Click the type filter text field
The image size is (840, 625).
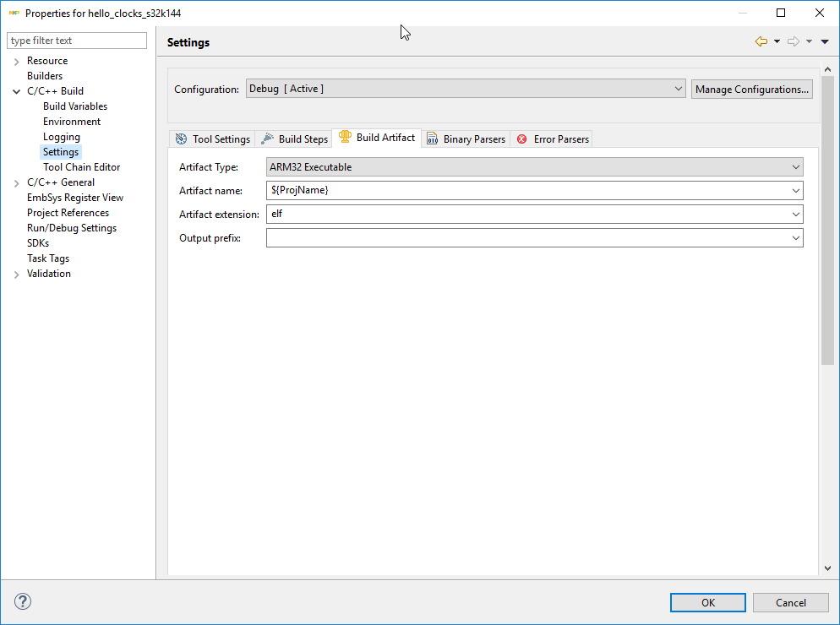point(77,41)
